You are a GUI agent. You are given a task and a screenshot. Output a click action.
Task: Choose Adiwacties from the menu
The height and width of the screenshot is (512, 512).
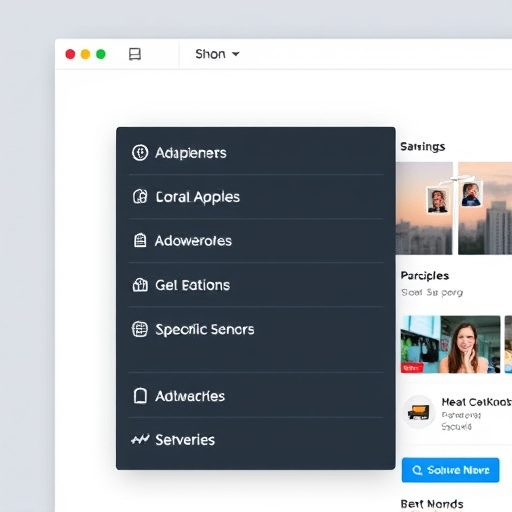256,396
